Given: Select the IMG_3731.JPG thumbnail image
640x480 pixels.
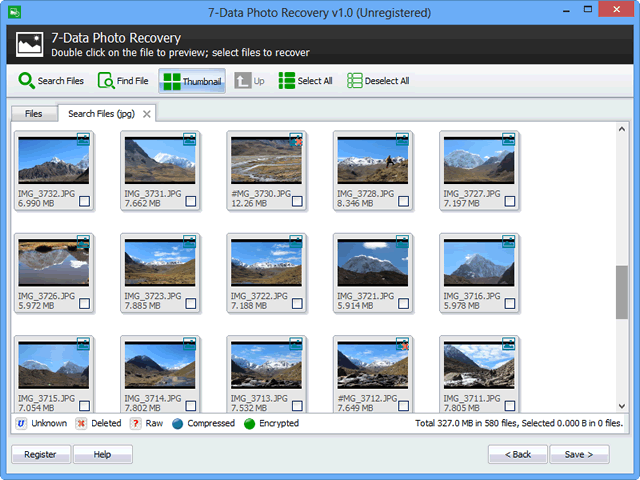Looking at the screenshot, I should point(160,160).
